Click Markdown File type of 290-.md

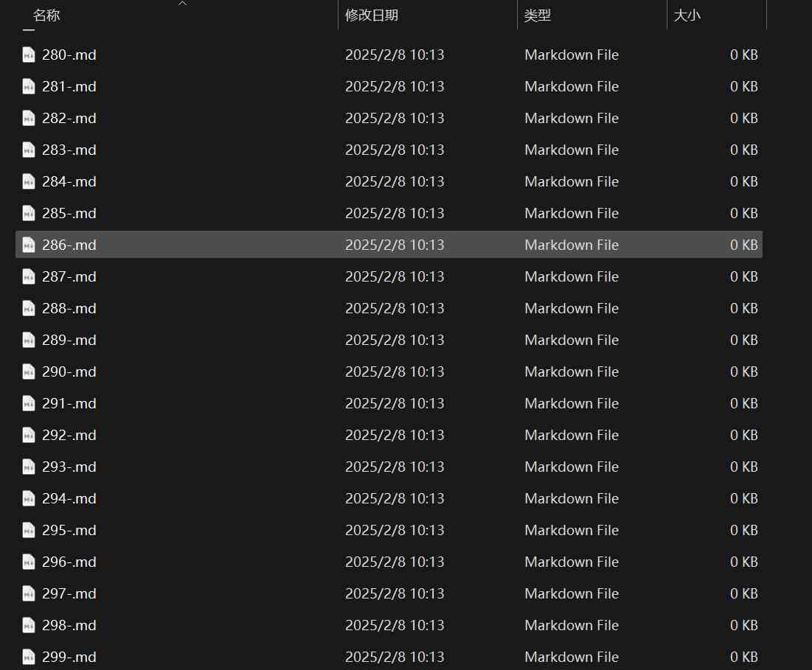pyautogui.click(x=572, y=372)
